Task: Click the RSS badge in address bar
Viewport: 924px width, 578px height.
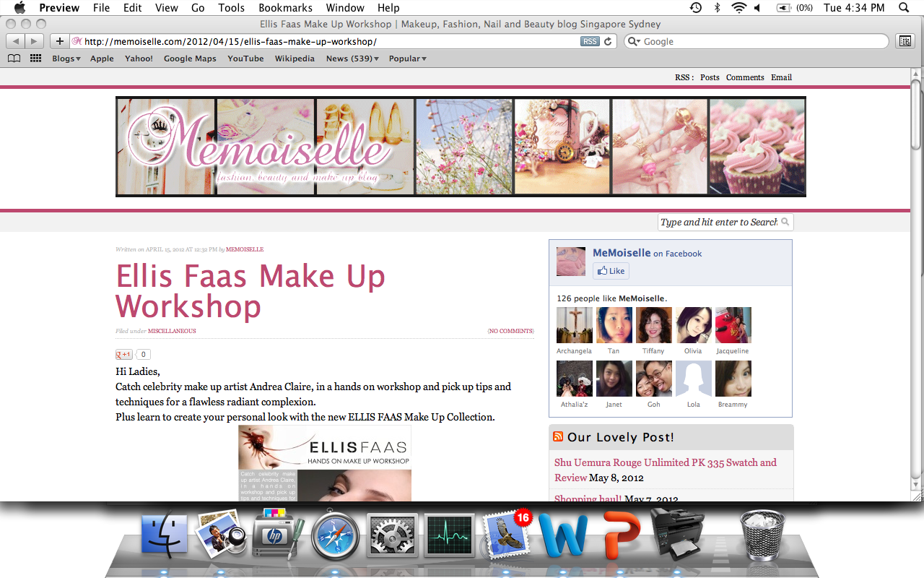Action: click(x=590, y=41)
